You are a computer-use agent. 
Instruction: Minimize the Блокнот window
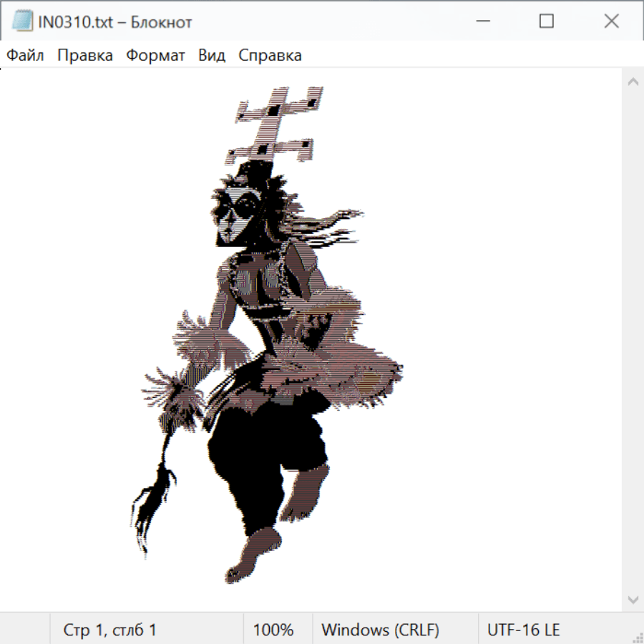pyautogui.click(x=481, y=21)
